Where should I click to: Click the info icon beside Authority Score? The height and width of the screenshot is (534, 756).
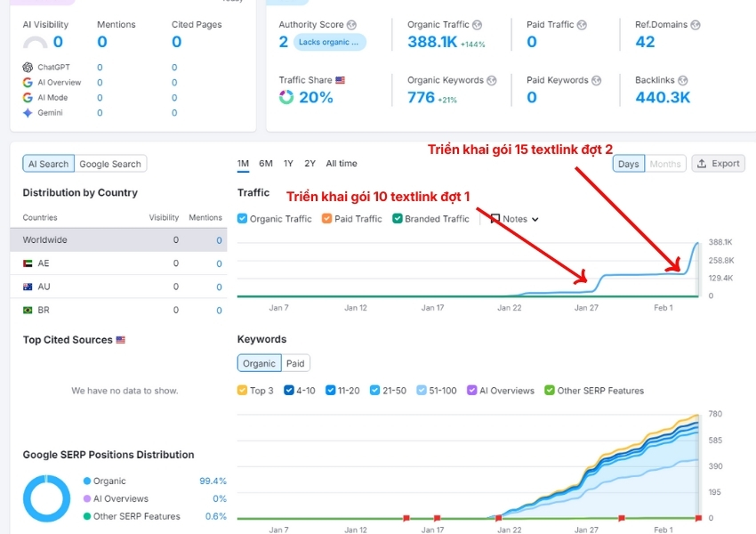(352, 25)
